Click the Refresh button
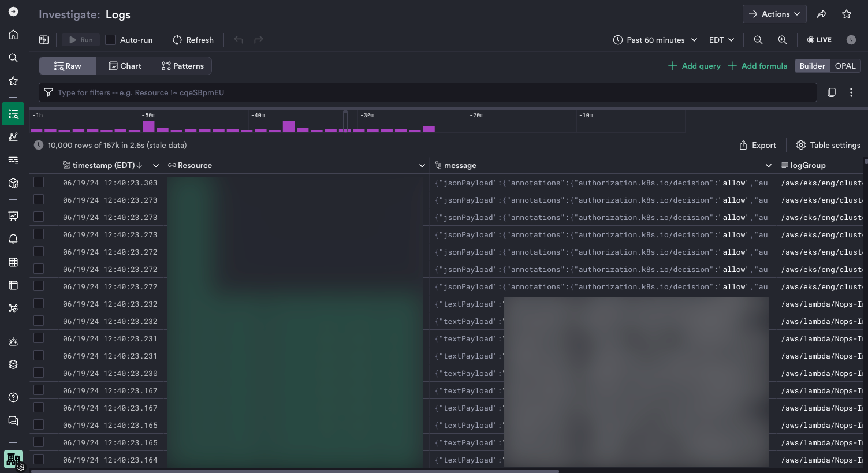Viewport: 868px width, 473px height. (x=193, y=40)
